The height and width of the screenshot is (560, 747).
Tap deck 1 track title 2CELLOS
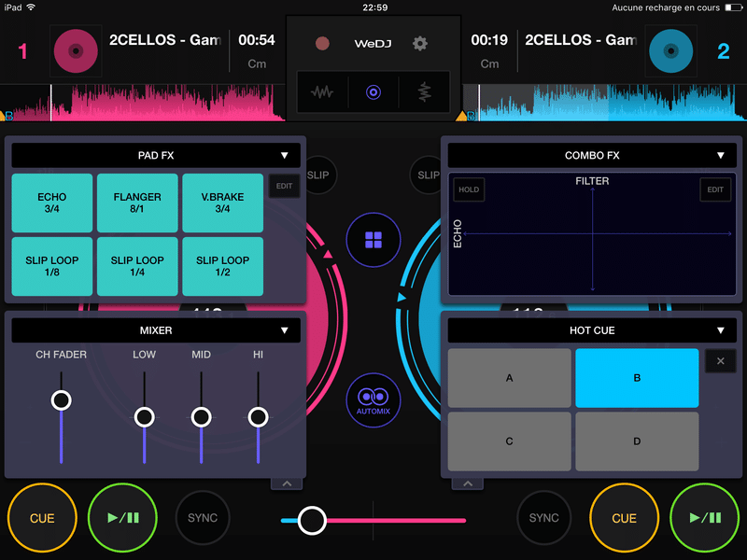tap(165, 40)
